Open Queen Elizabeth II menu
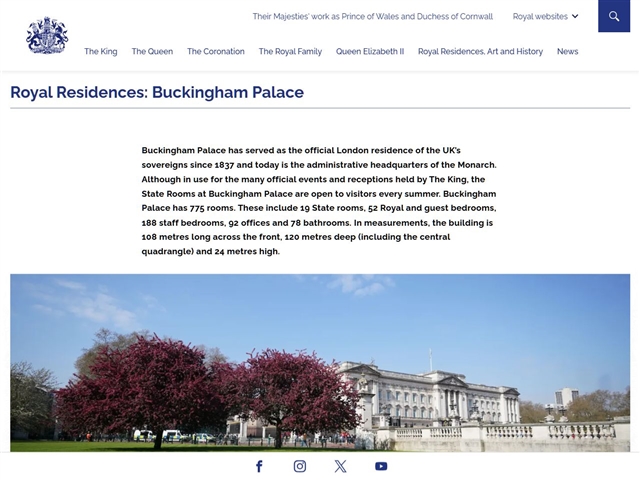Viewport: 640px width, 480px height. pos(370,51)
